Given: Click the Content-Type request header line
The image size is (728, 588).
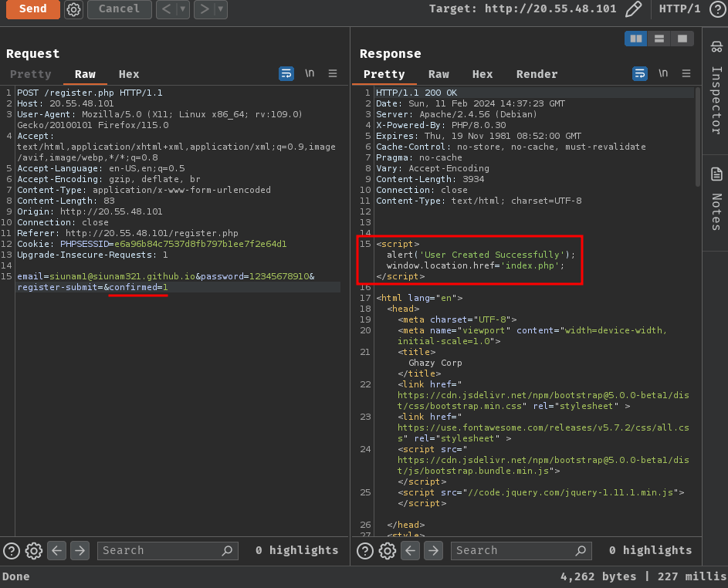Looking at the screenshot, I should tap(144, 190).
